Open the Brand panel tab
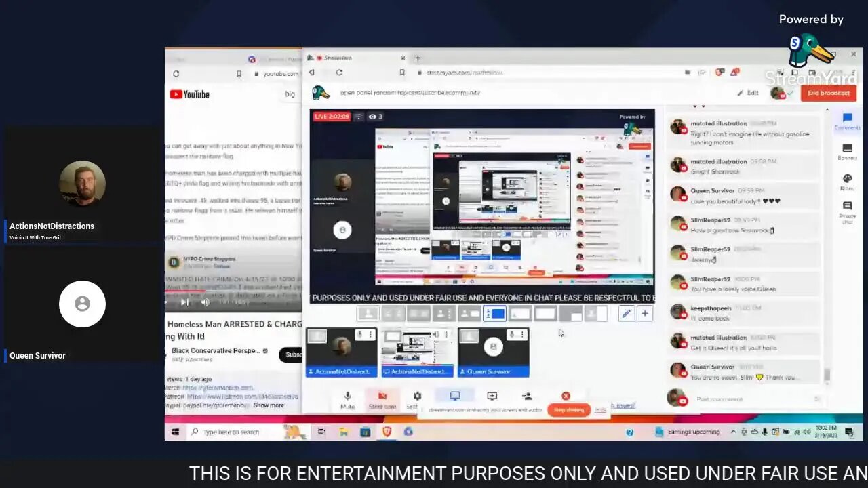The width and height of the screenshot is (868, 488). pos(847,182)
